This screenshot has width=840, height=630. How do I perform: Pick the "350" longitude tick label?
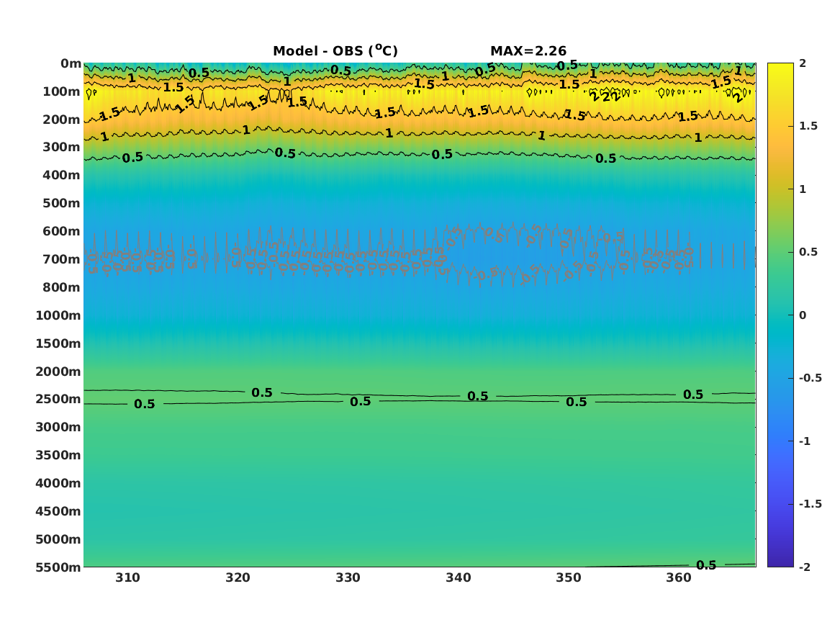(569, 577)
